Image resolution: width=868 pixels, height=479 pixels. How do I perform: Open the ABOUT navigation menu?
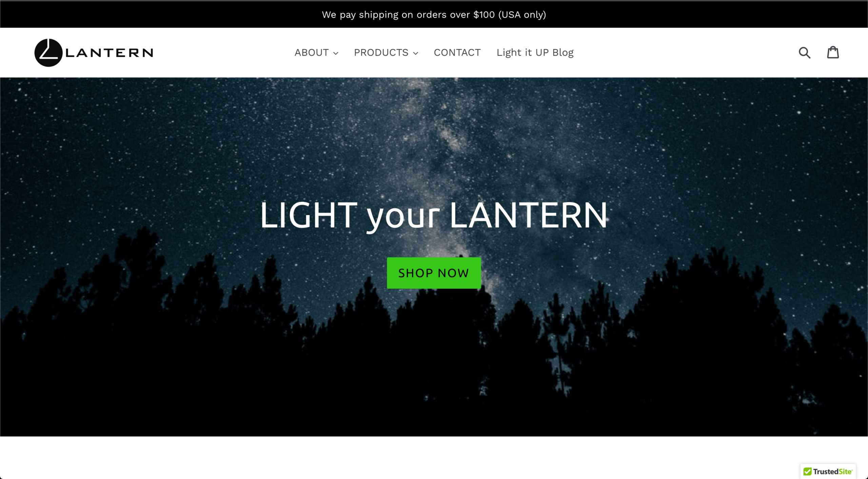tap(316, 53)
